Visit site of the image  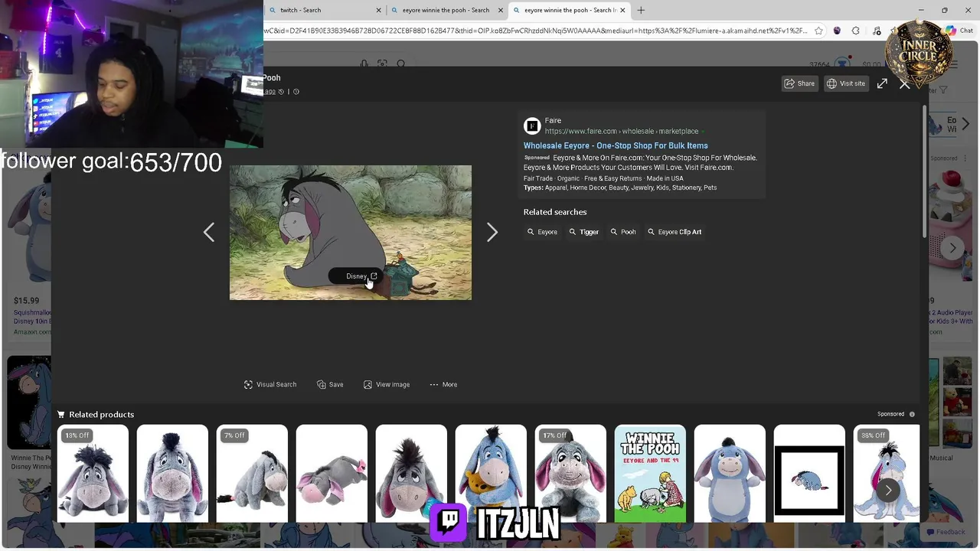(x=846, y=83)
